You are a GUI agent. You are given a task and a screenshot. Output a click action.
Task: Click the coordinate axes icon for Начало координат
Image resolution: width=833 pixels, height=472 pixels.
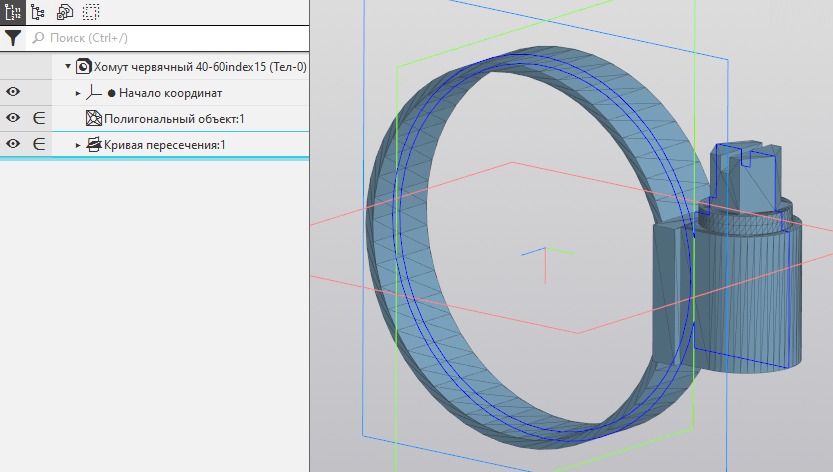pyautogui.click(x=96, y=93)
